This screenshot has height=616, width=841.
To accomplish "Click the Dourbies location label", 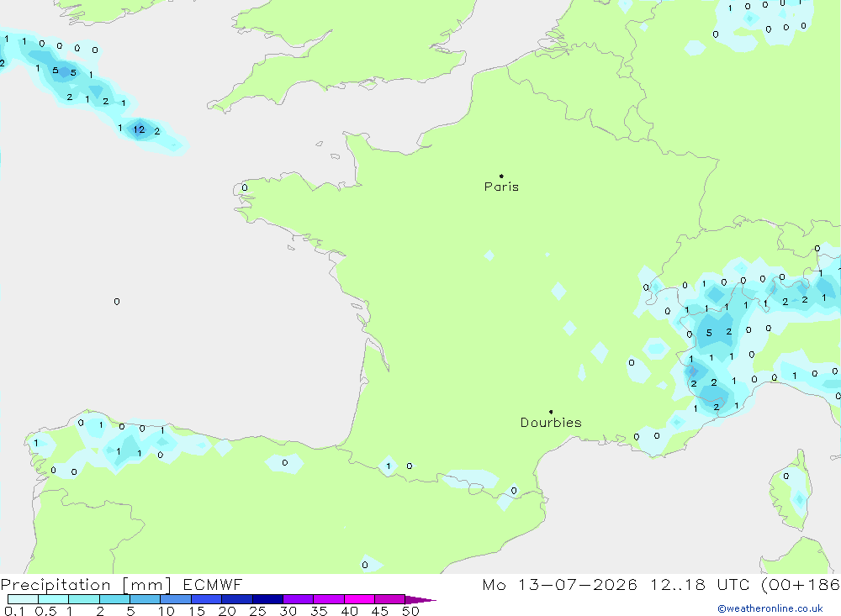I will click(551, 423).
